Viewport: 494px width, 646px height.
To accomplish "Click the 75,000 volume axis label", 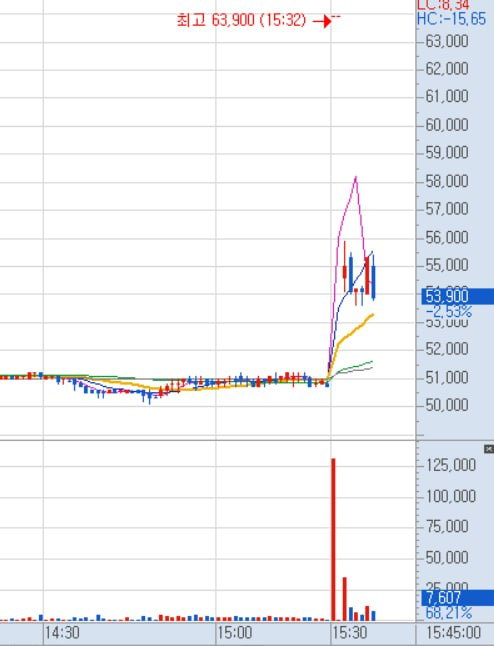I will pyautogui.click(x=447, y=527).
